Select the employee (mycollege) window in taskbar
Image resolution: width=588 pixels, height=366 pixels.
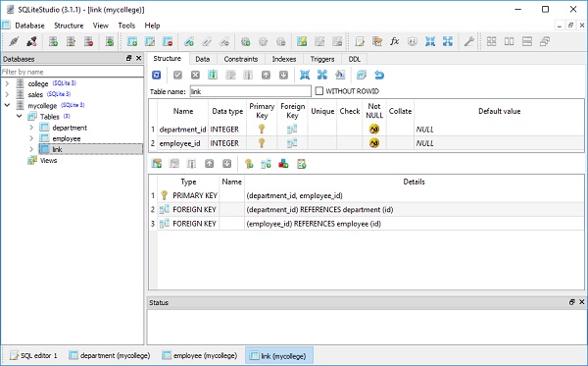(200, 355)
